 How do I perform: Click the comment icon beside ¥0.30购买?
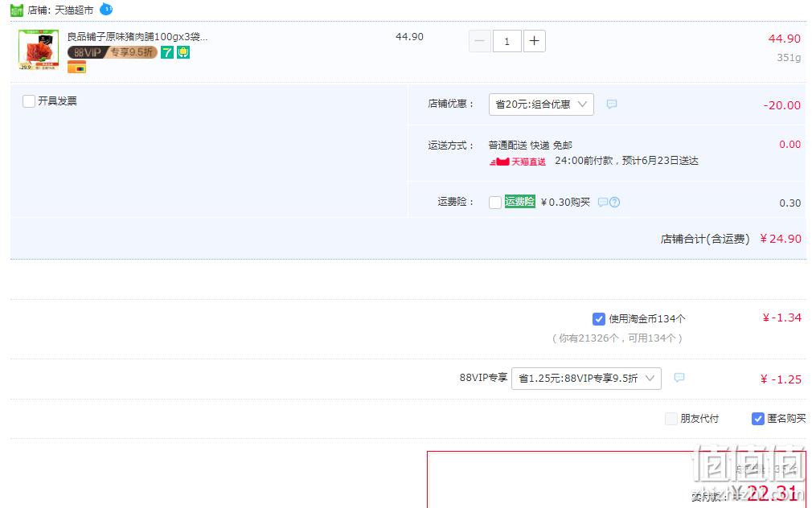click(x=602, y=202)
